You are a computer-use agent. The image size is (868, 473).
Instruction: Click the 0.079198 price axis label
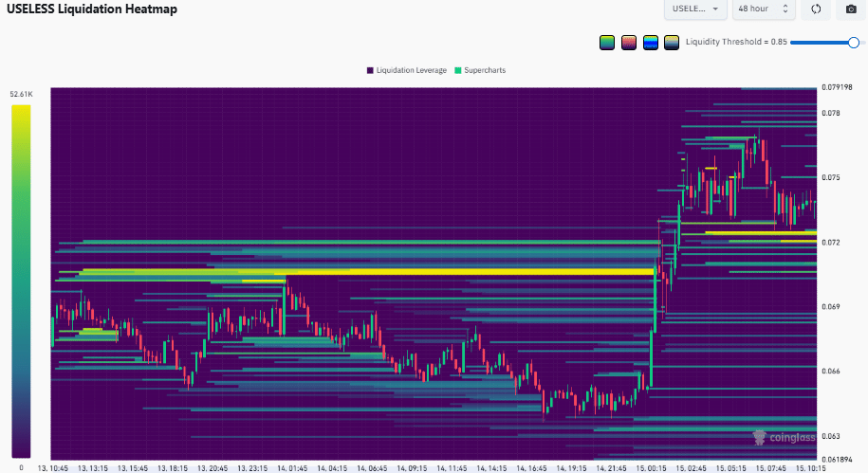pos(837,87)
